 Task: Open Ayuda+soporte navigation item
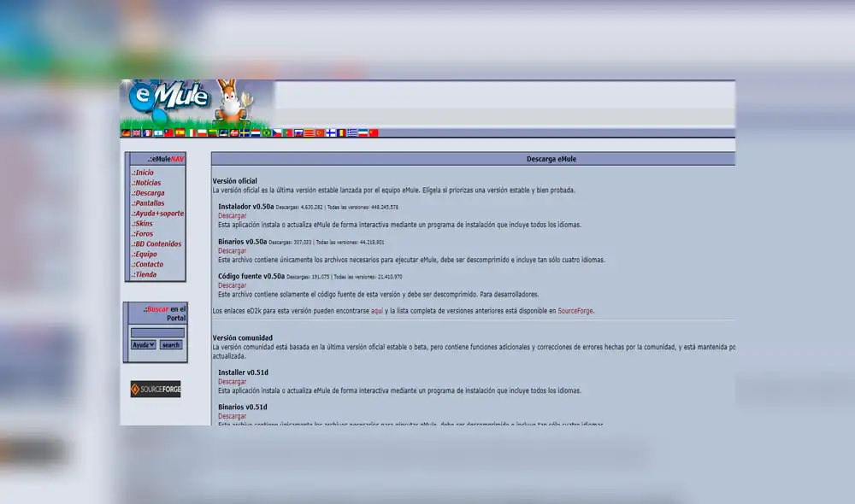[x=159, y=214]
